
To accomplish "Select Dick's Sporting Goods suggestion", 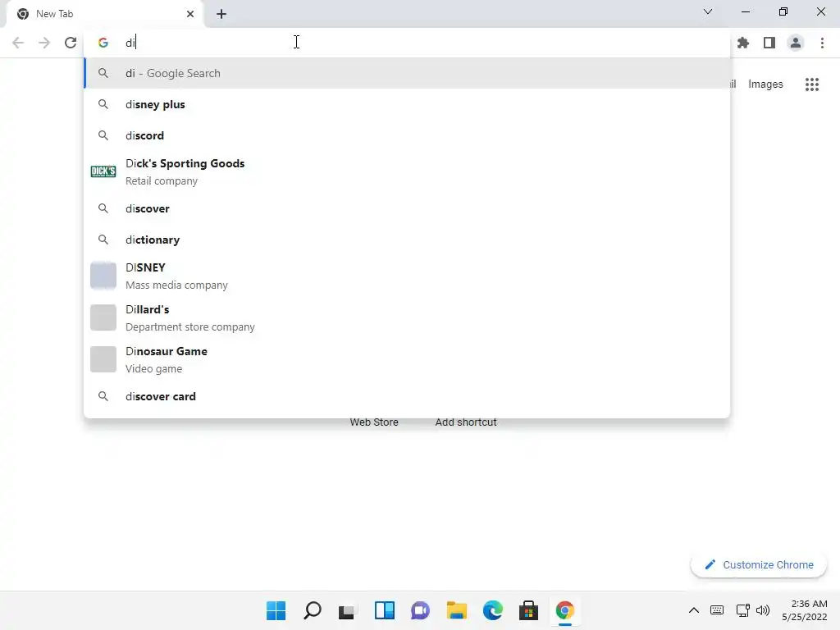I will [x=407, y=172].
